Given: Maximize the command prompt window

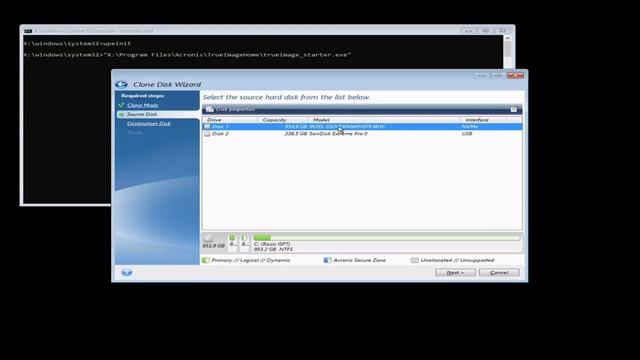Looking at the screenshot, I should coord(485,31).
